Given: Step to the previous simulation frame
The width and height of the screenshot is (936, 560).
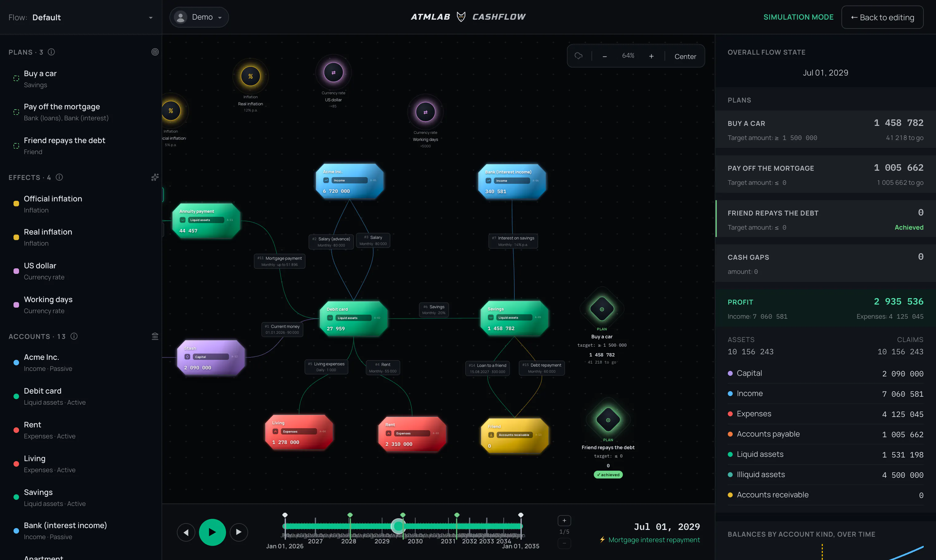Looking at the screenshot, I should click(186, 532).
